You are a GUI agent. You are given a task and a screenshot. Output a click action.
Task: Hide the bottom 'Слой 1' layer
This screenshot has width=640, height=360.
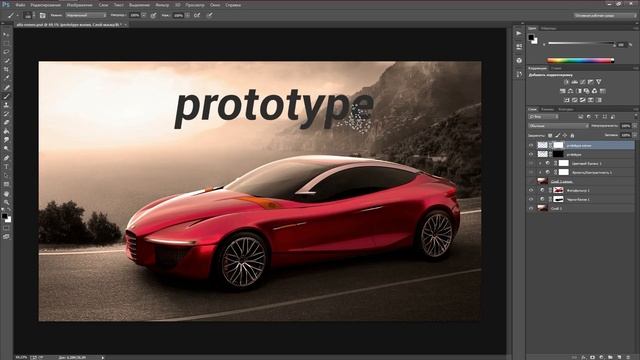point(531,208)
